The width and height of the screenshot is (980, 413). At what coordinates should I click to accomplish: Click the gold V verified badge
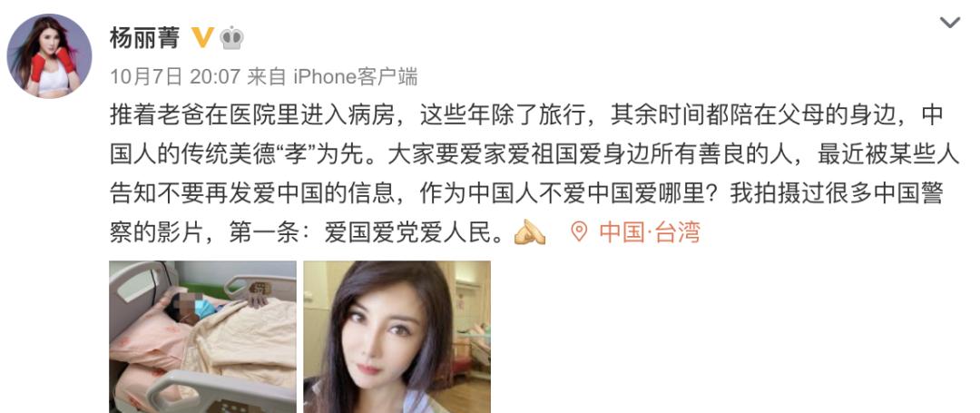(x=202, y=37)
